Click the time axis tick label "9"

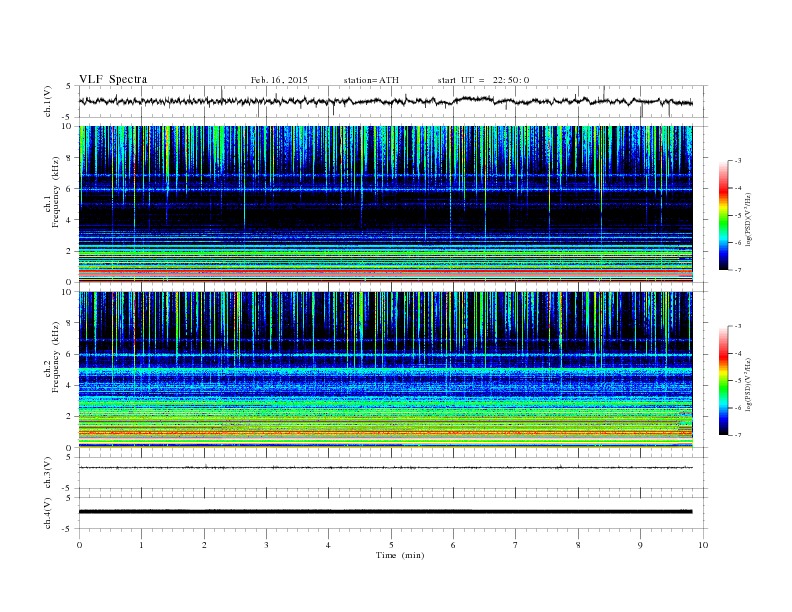pyautogui.click(x=640, y=545)
